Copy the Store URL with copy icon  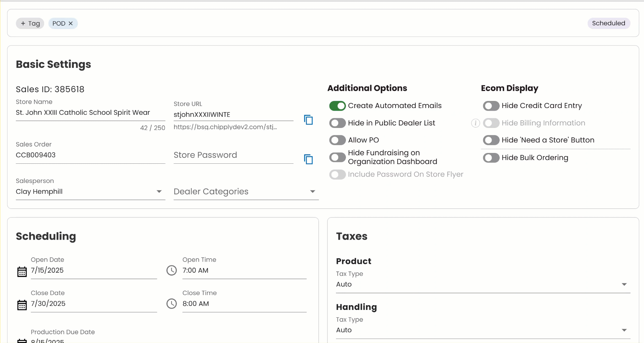pos(308,120)
